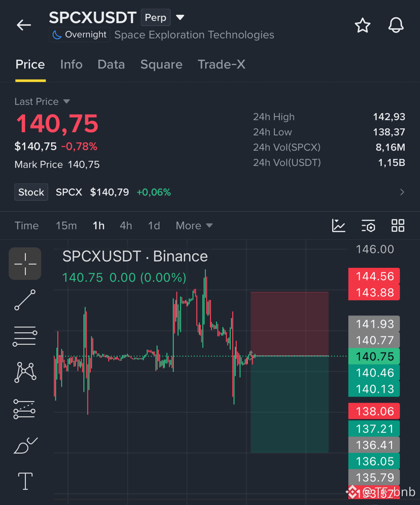Select the trend line drawing tool
The width and height of the screenshot is (420, 505).
(25, 300)
